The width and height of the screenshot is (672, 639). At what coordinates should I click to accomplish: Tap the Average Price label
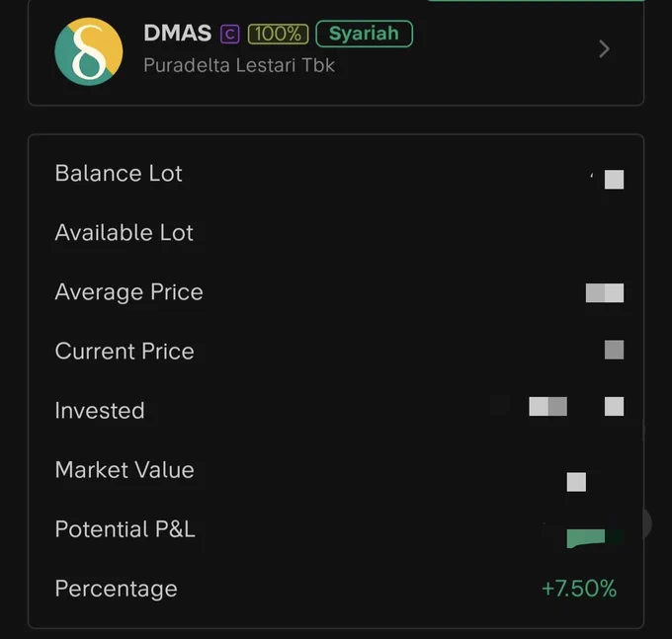pos(129,292)
